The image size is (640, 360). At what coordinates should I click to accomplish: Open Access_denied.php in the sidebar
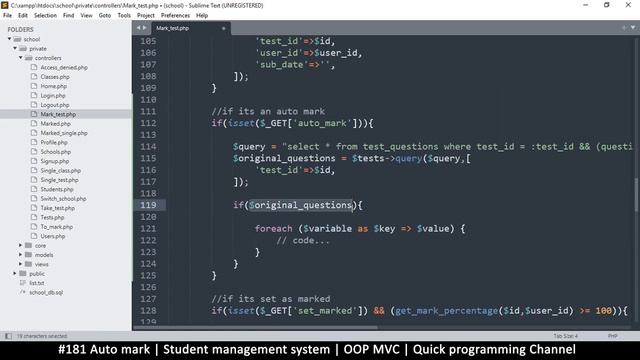point(64,67)
